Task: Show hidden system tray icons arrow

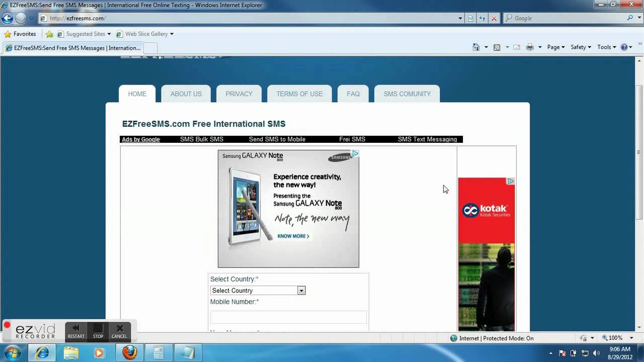Action: click(551, 353)
